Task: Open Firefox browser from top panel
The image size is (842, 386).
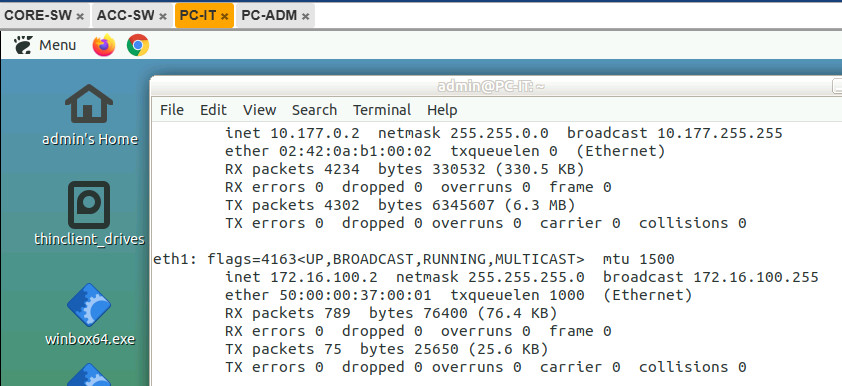Action: 104,46
